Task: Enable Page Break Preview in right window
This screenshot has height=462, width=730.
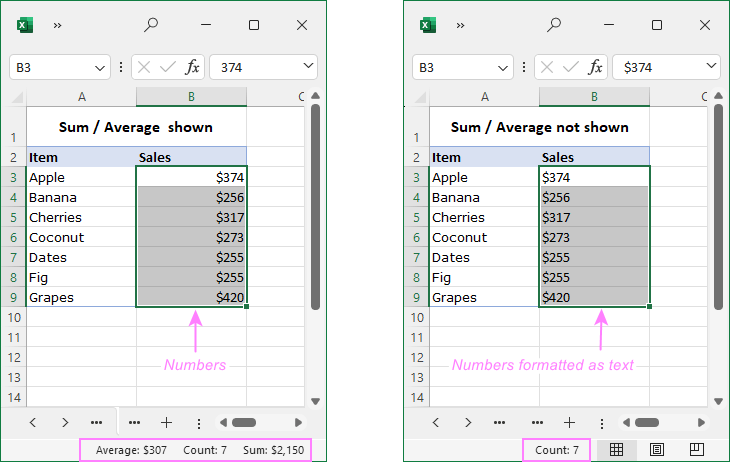Action: click(697, 450)
